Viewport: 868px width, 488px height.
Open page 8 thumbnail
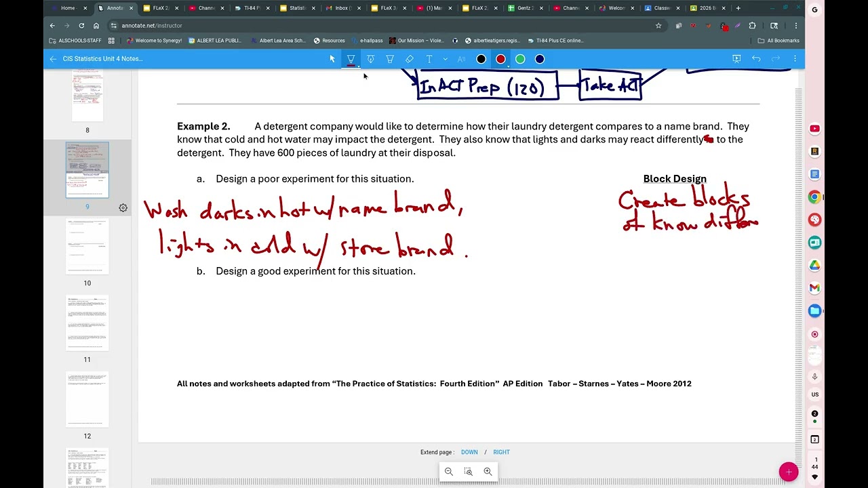pyautogui.click(x=87, y=94)
